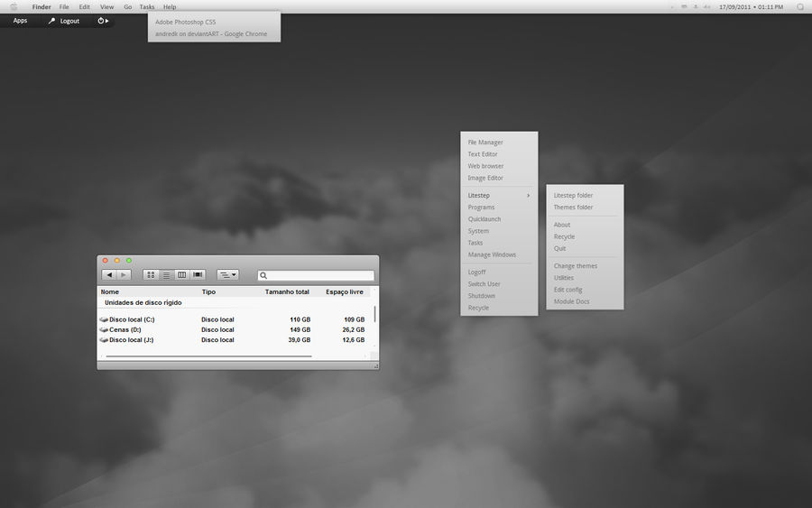The width and height of the screenshot is (812, 508).
Task: Click the circular icon at menu bar right end
Action: (800, 7)
